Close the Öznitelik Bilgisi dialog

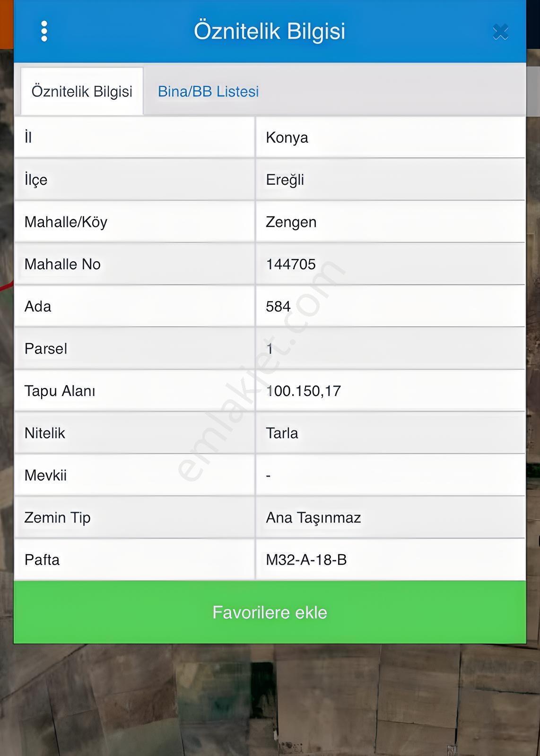(500, 32)
